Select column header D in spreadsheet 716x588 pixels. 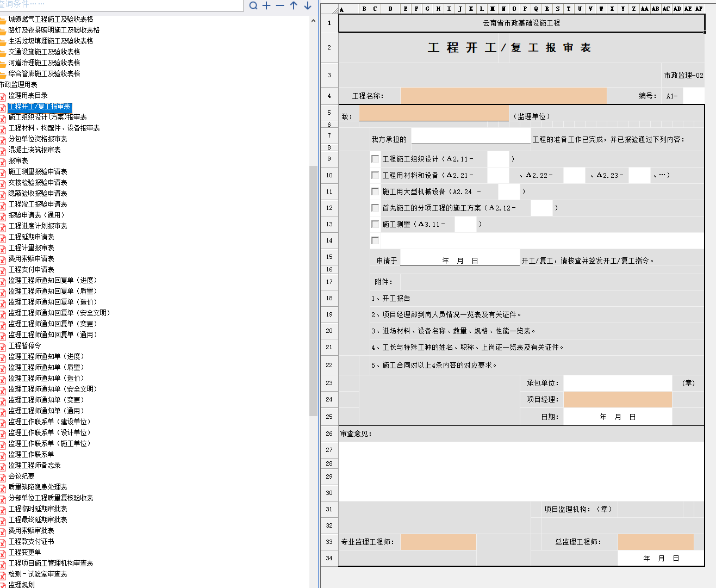click(x=390, y=9)
